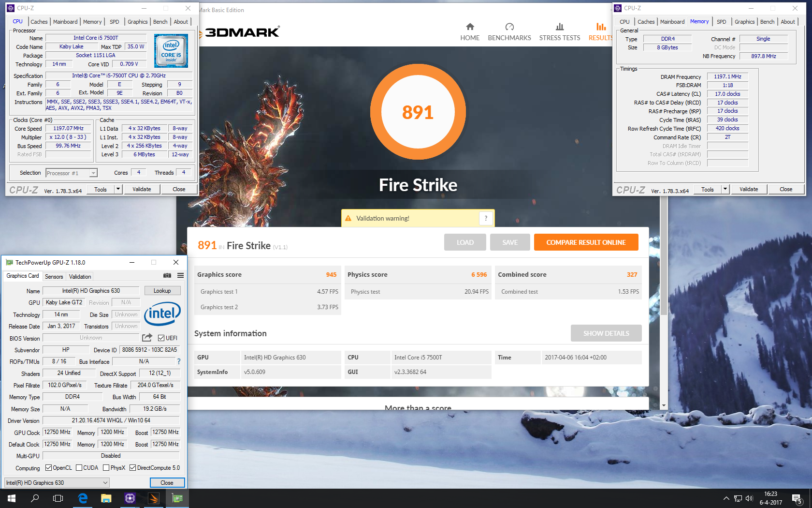Switch to GPU-Z Validation tab
Viewport: 812px width, 508px height.
pos(80,277)
